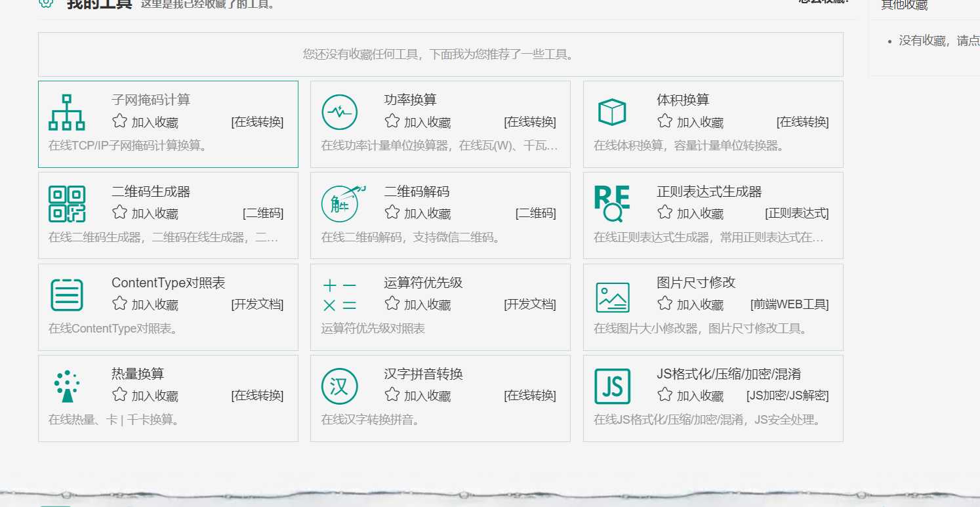980x507 pixels.
Task: Click [二维码] tag on 二维码生成器 card
Action: pyautogui.click(x=264, y=213)
